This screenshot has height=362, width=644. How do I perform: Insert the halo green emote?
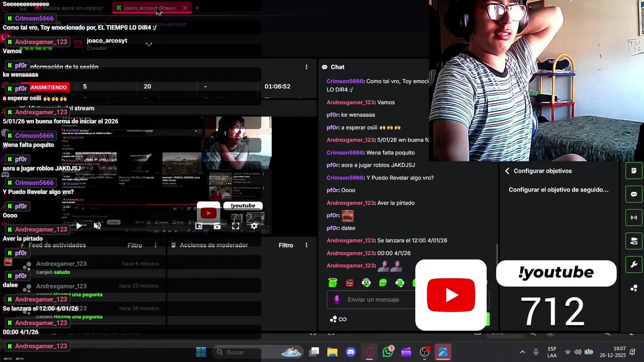(x=333, y=283)
